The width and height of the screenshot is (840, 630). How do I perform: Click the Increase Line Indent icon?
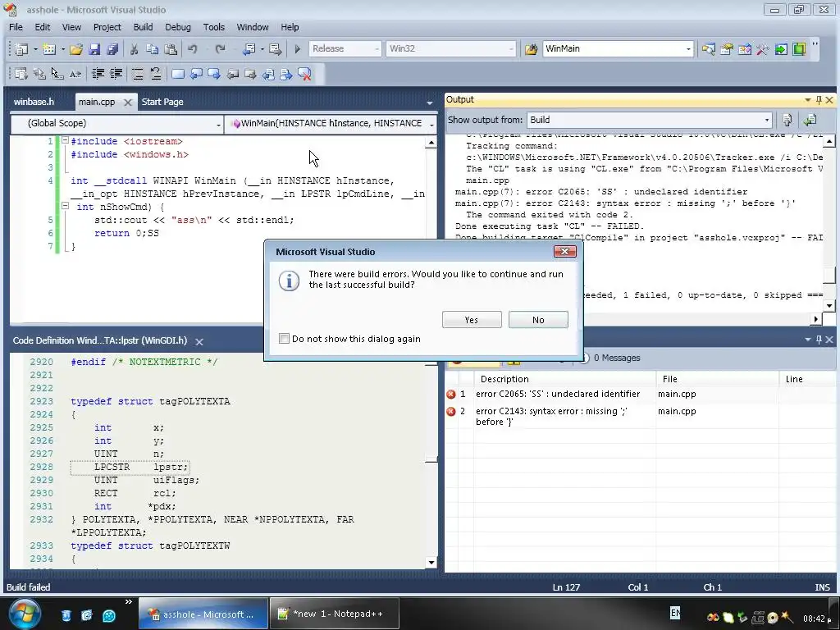tap(116, 74)
